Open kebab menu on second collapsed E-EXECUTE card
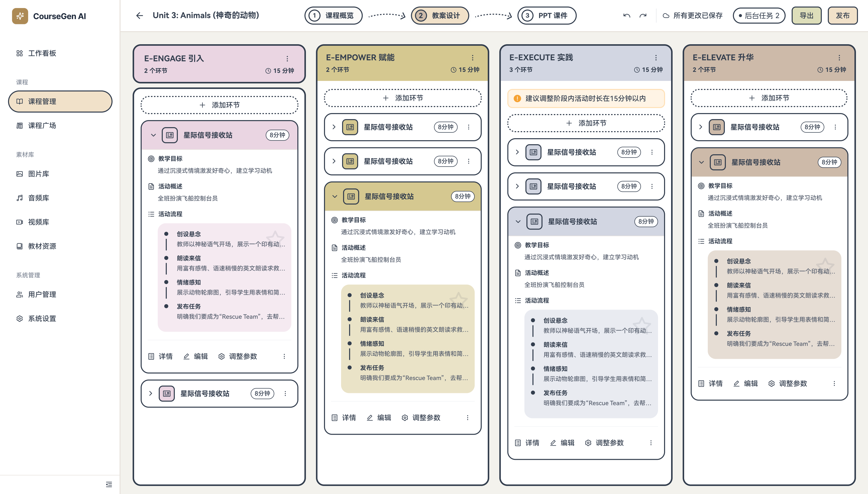This screenshot has height=494, width=868. [x=652, y=186]
